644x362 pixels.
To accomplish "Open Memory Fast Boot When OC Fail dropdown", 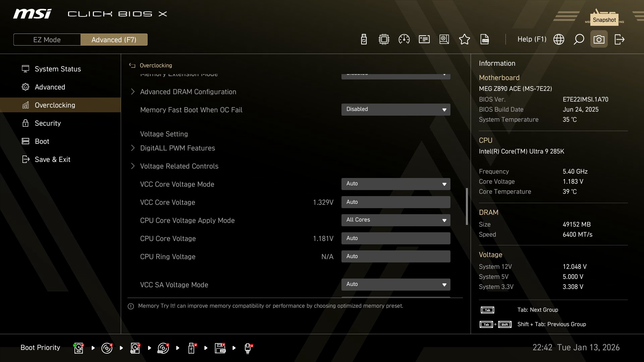I will (395, 109).
